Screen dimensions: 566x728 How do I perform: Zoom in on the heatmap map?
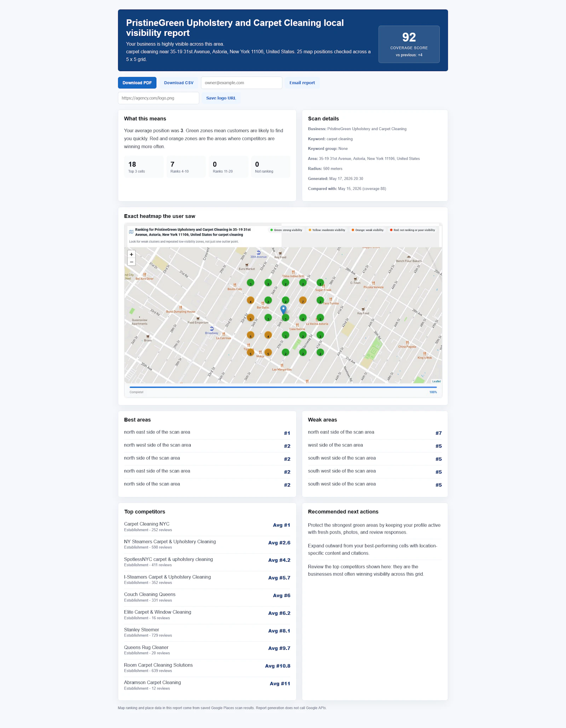point(132,254)
